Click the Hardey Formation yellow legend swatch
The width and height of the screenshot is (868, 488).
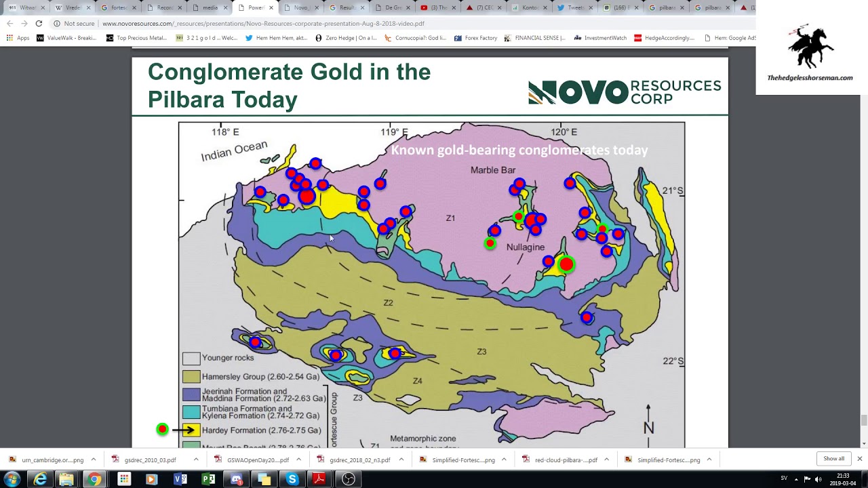(x=191, y=430)
